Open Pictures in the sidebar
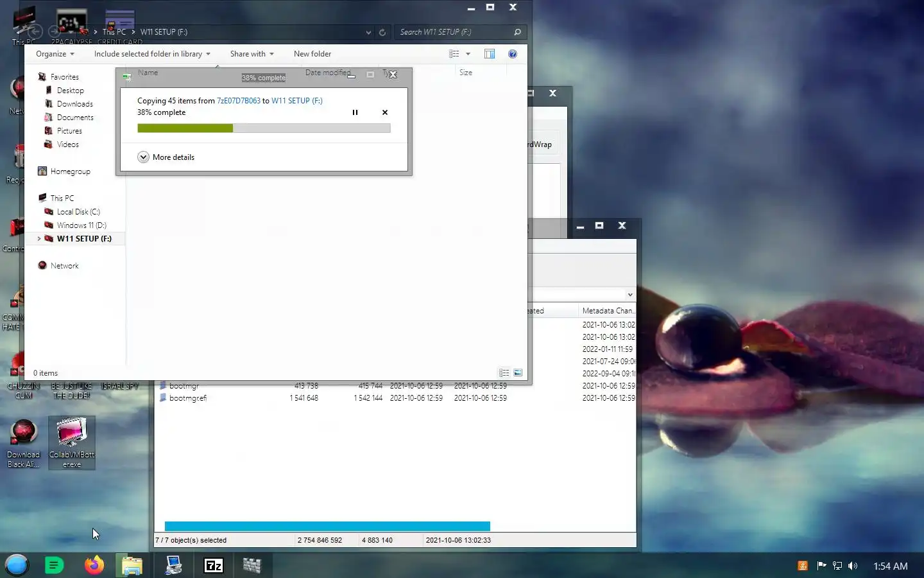This screenshot has height=578, width=924. point(63,131)
